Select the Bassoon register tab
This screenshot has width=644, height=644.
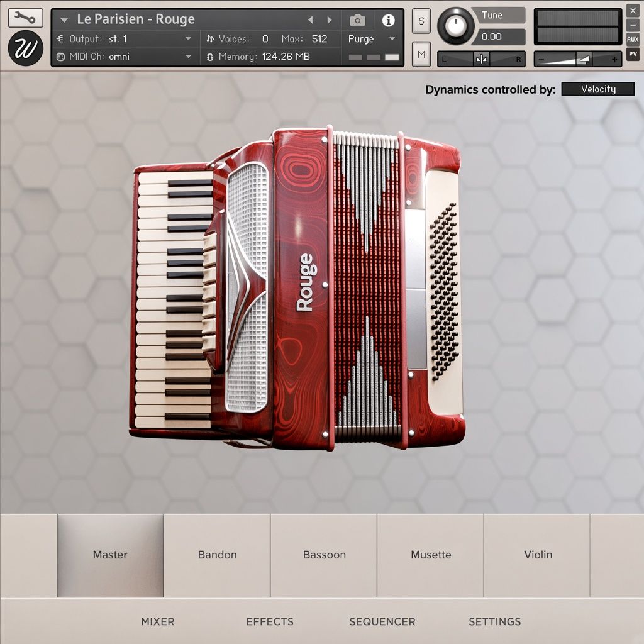(324, 555)
